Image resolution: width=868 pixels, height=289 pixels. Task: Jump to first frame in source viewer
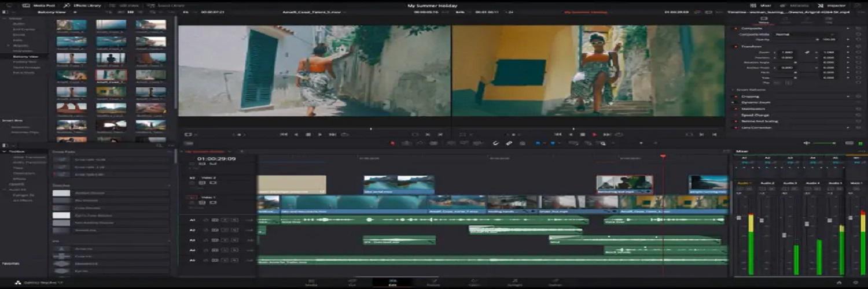click(x=284, y=134)
